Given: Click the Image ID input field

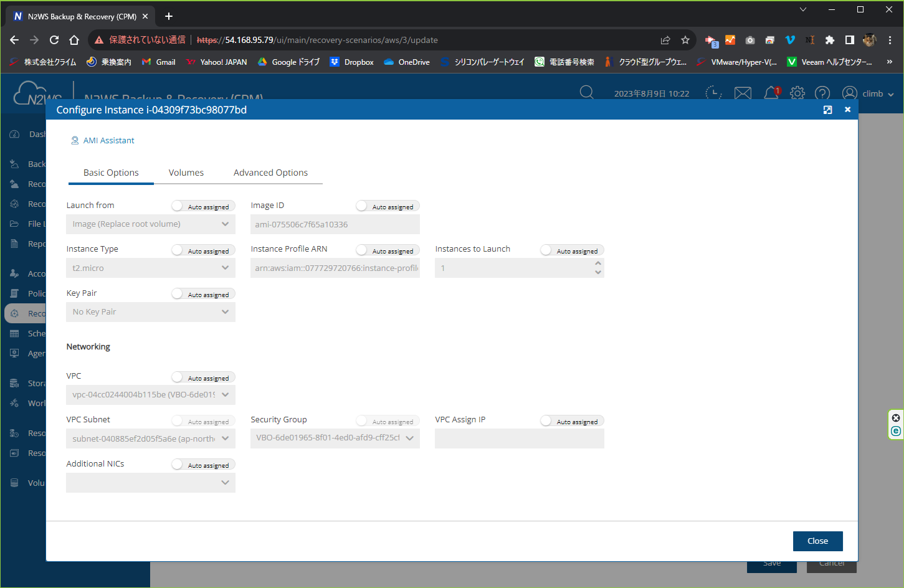Looking at the screenshot, I should [335, 224].
